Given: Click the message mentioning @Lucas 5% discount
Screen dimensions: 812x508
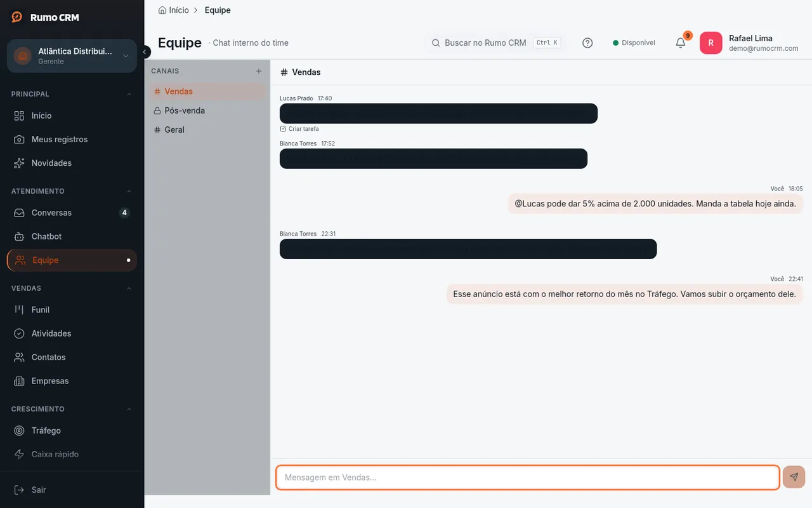Looking at the screenshot, I should pos(655,204).
